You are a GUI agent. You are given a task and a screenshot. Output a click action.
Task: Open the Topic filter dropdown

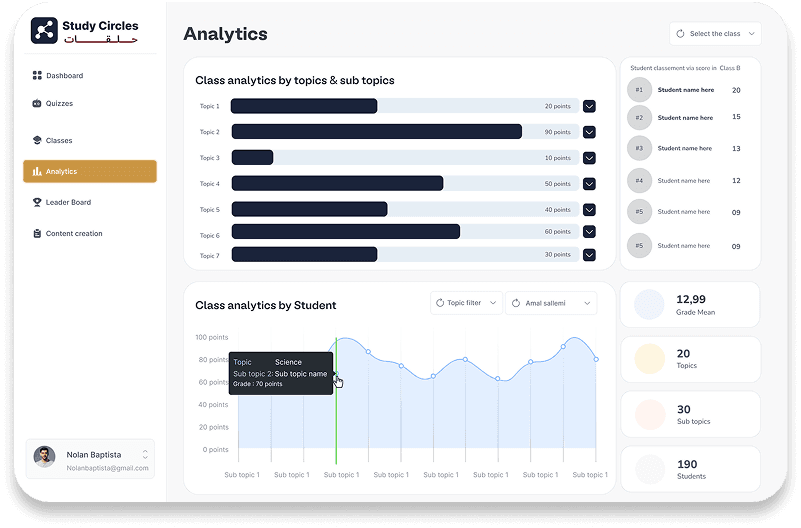point(465,303)
